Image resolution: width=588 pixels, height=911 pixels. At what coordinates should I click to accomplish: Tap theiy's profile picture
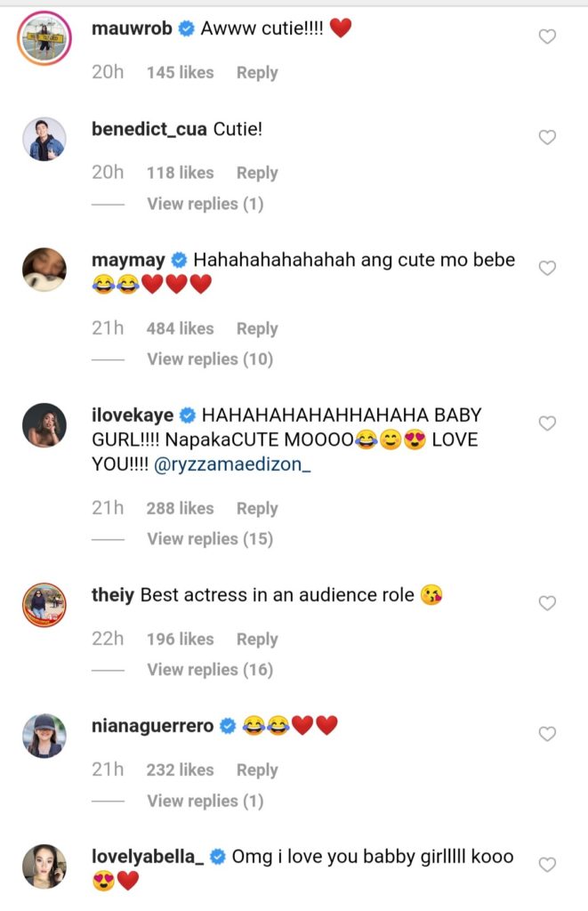tap(44, 604)
